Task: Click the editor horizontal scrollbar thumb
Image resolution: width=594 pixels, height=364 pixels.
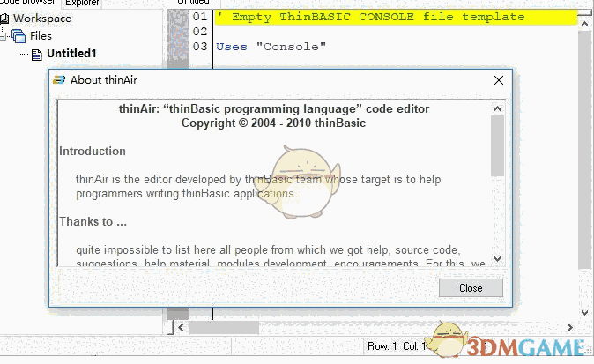Action: [224, 327]
